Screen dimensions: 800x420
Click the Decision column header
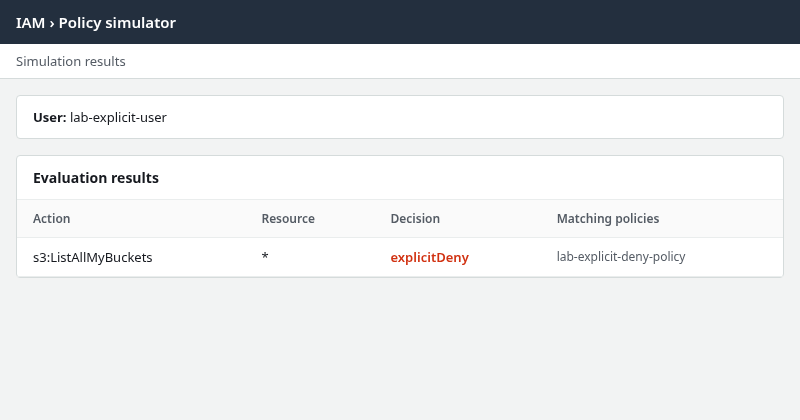(415, 218)
